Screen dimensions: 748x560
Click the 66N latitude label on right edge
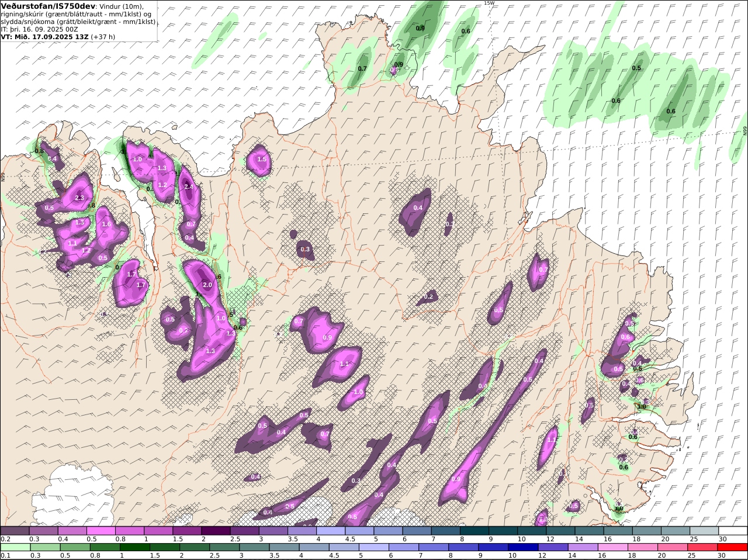[744, 132]
